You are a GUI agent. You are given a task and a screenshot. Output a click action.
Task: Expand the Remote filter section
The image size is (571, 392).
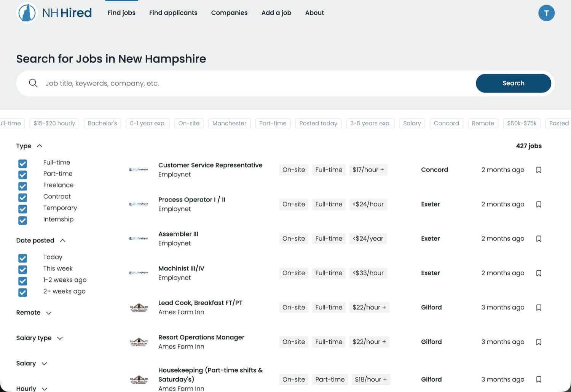[34, 313]
